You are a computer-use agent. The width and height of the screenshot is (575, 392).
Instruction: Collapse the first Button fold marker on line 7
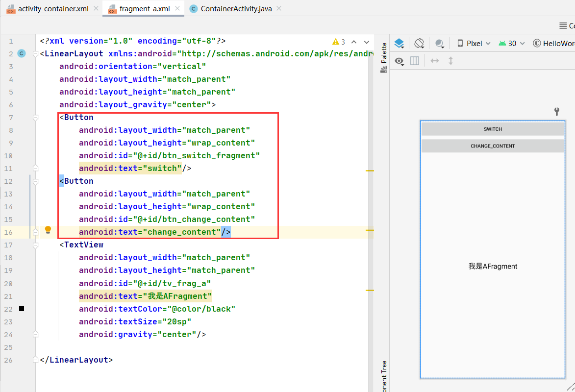click(36, 118)
